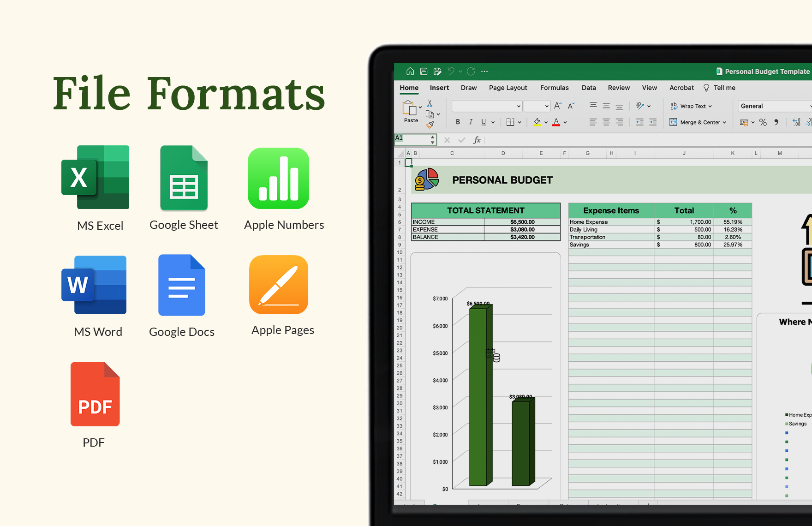Viewport: 812px width, 526px height.
Task: Click the Undo arrow icon
Action: [x=451, y=71]
